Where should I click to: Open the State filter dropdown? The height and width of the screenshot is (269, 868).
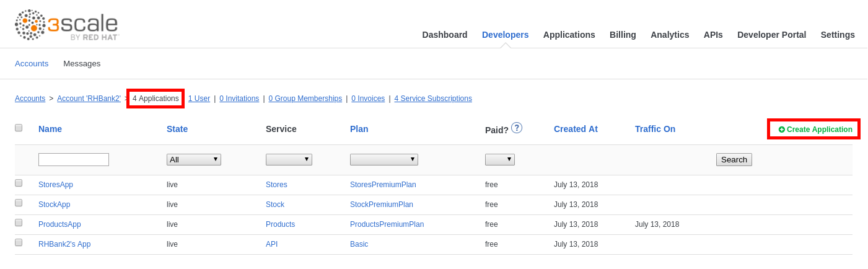click(193, 159)
